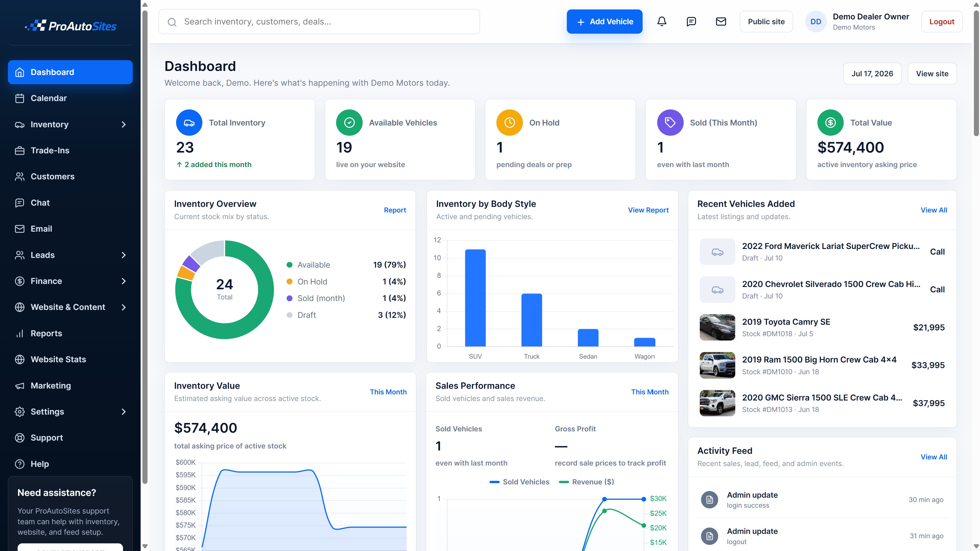Toggle the Sold Vehicles chart legend
Image resolution: width=980 pixels, height=551 pixels.
click(519, 482)
